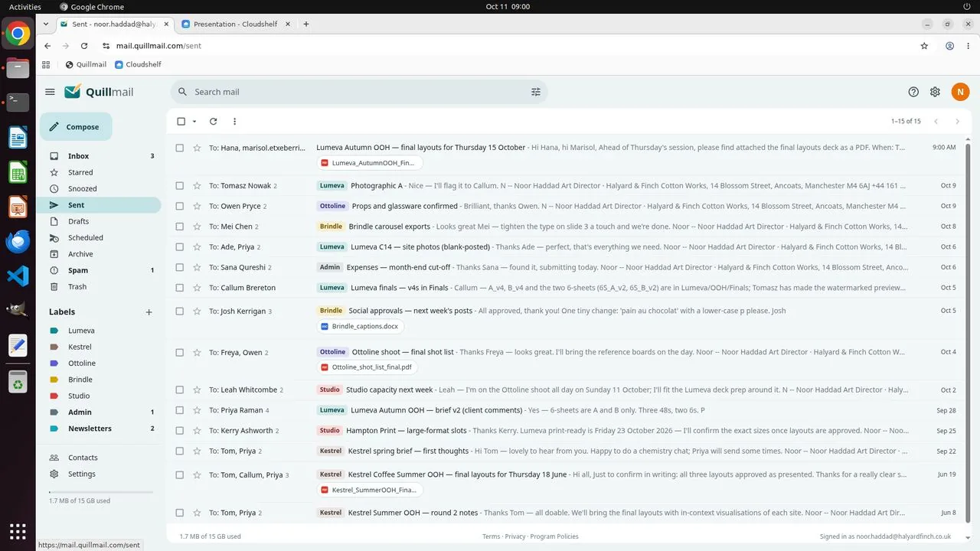The image size is (980, 551).
Task: Click the Search mail field
Action: point(358,92)
